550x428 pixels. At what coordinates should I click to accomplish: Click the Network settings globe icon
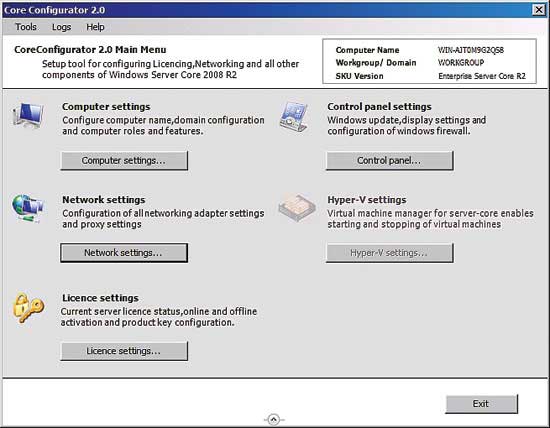(28, 208)
